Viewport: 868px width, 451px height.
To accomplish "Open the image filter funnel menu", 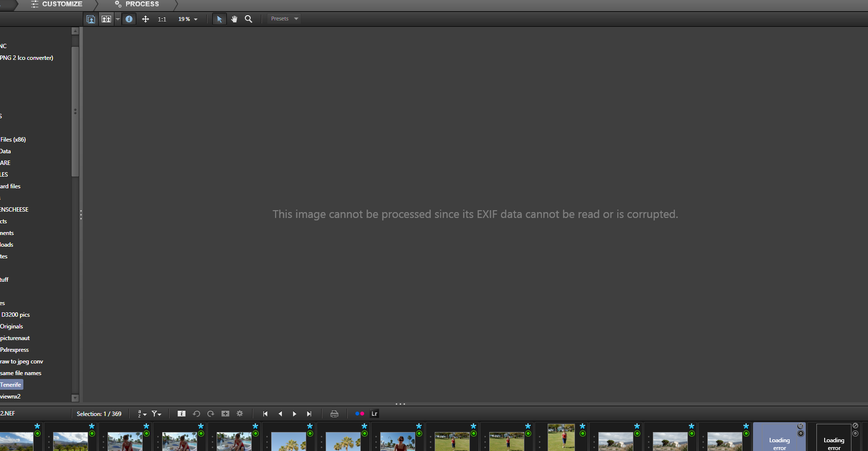I will (156, 414).
